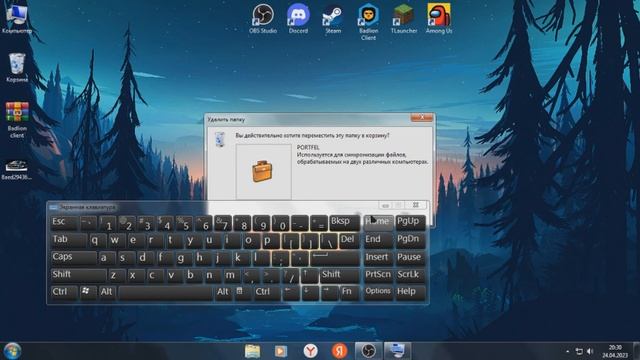Toggle the right Alt key
Image resolution: width=640 pixels, height=360 pixels.
click(x=223, y=293)
